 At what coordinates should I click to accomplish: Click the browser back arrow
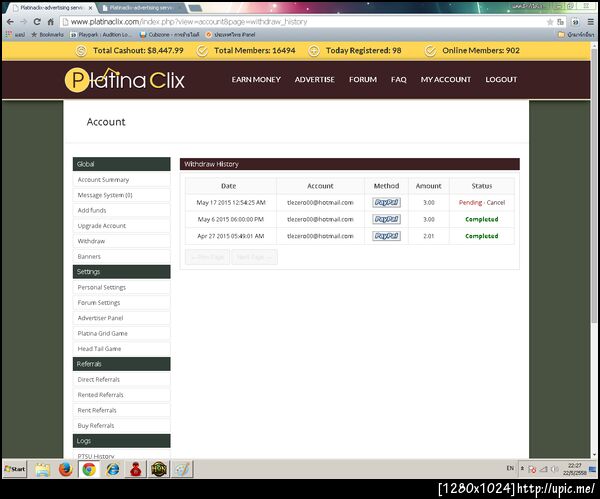(x=10, y=22)
